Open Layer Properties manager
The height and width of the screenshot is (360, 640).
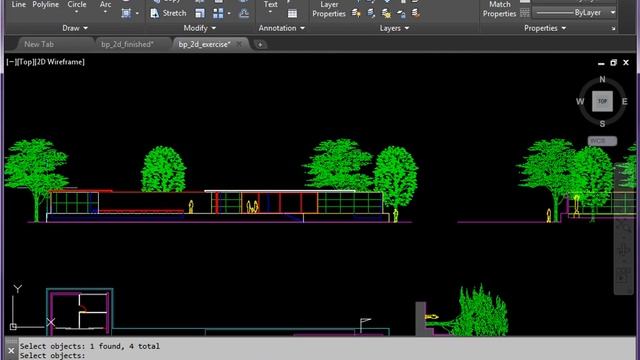pyautogui.click(x=329, y=9)
